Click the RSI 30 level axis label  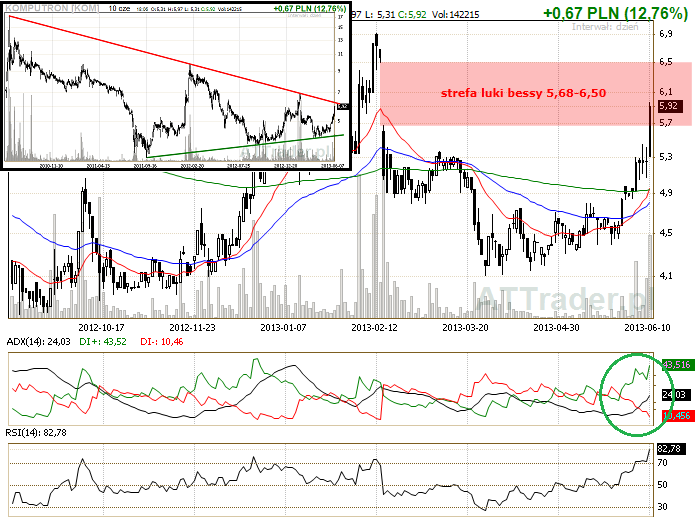[662, 507]
